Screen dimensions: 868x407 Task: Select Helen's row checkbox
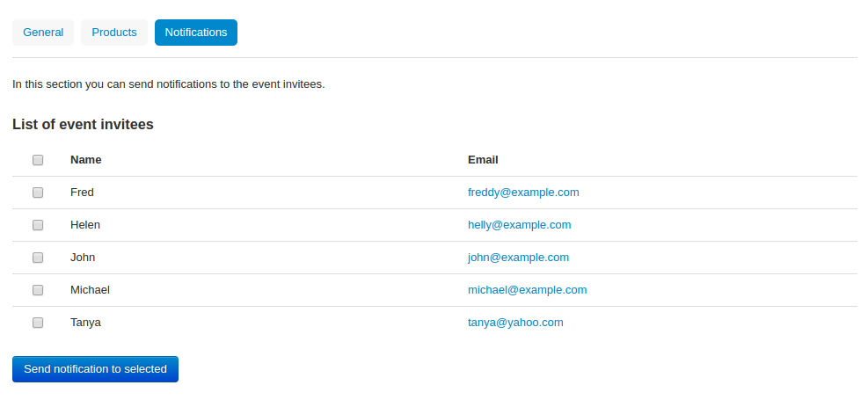click(x=38, y=225)
